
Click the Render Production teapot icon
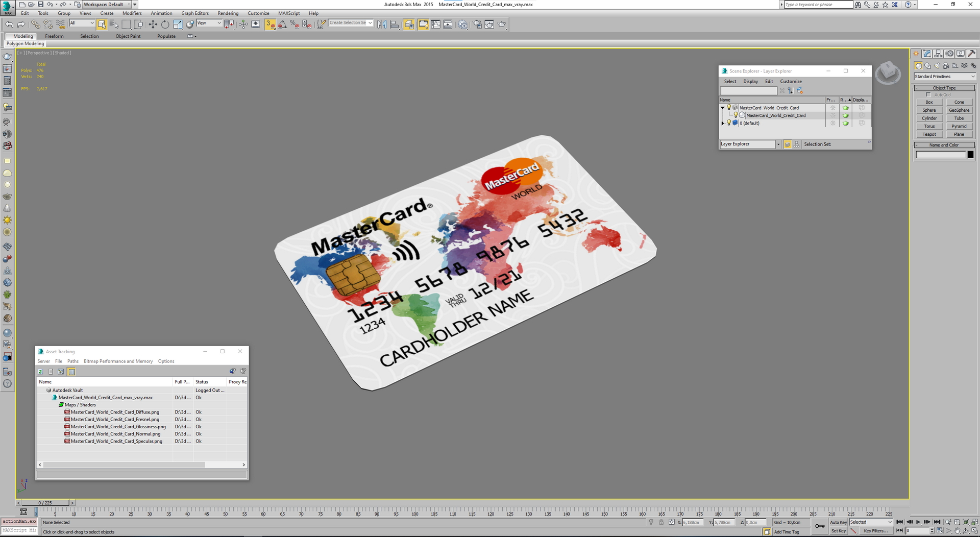pos(502,24)
